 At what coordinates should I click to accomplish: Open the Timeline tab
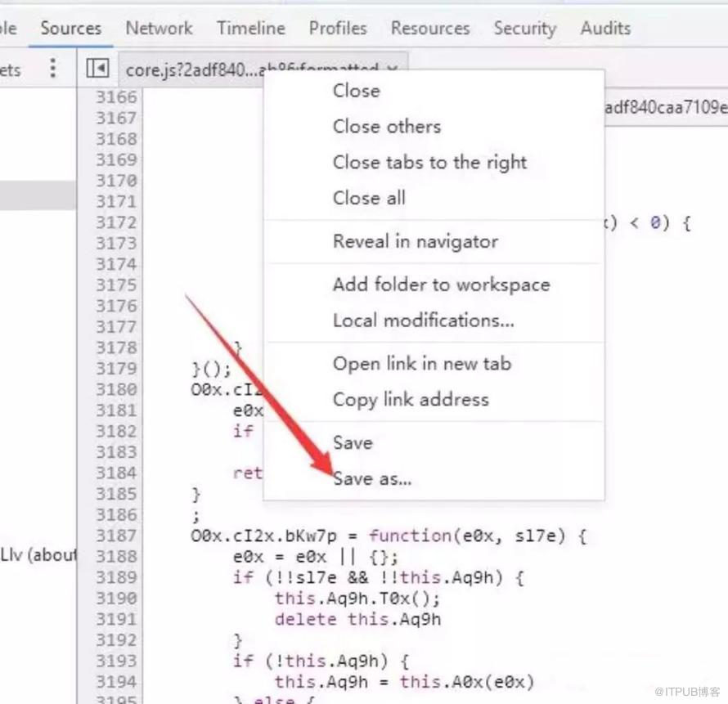(251, 29)
